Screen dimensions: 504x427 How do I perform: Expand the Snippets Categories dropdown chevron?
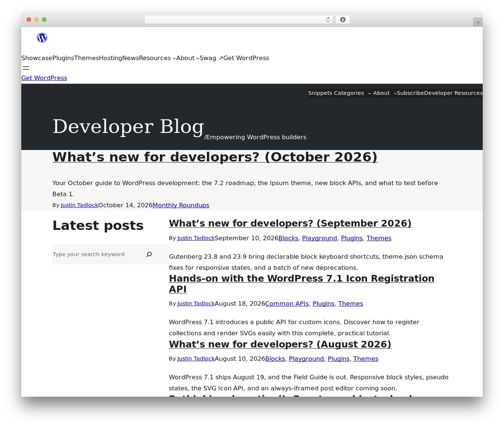click(x=369, y=93)
